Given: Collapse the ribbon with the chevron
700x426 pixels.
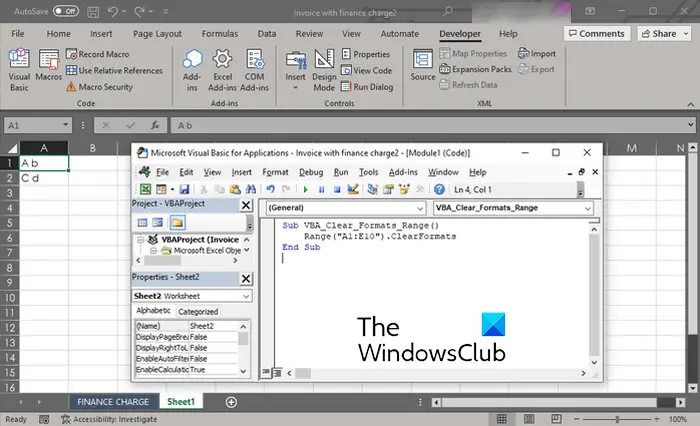Looking at the screenshot, I should click(691, 104).
